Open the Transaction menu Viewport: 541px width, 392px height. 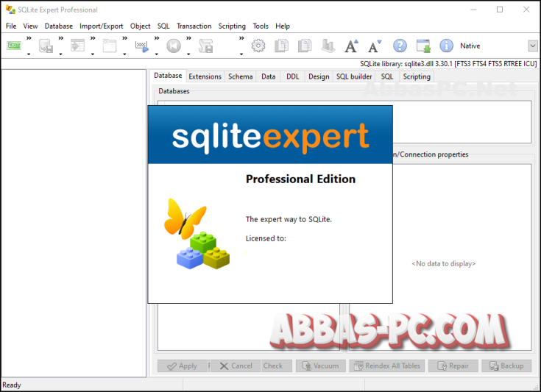(194, 26)
